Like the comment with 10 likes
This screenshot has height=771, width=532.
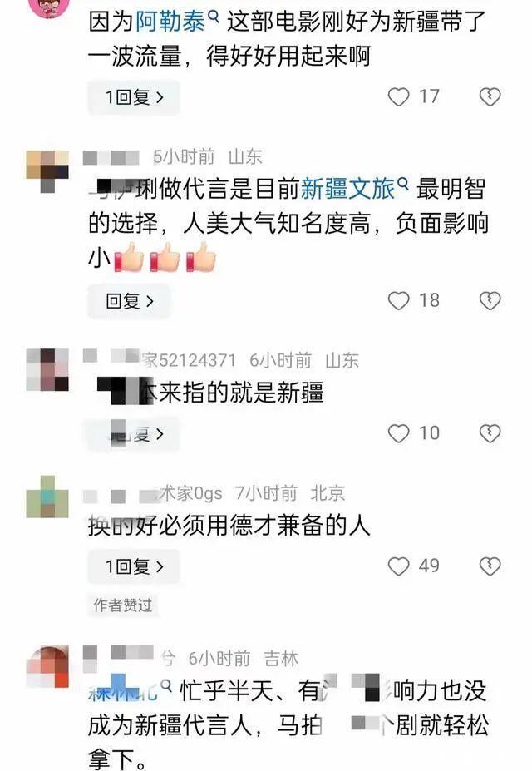pyautogui.click(x=398, y=433)
